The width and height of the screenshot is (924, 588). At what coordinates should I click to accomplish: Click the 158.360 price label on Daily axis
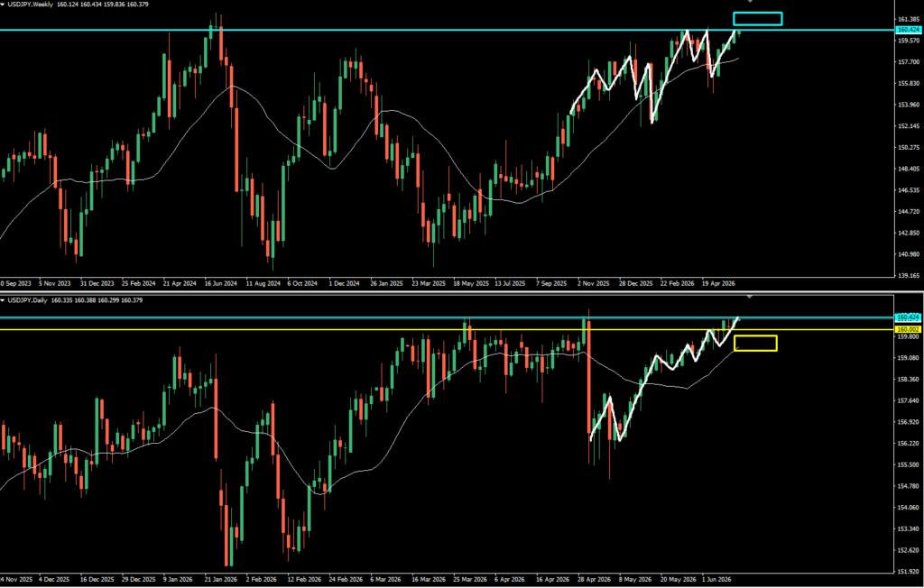coord(910,380)
